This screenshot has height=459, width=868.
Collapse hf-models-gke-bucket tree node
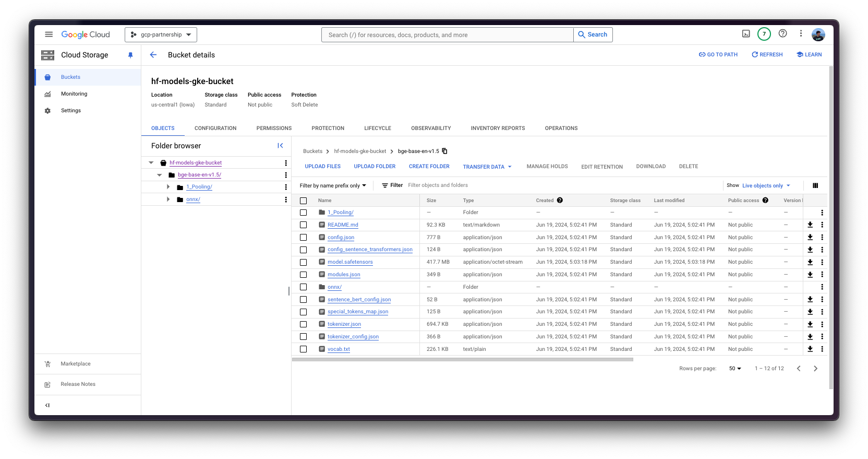point(151,163)
